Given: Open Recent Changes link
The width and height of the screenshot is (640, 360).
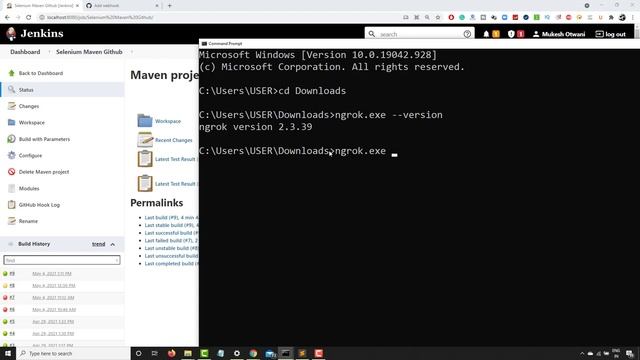Looking at the screenshot, I should [173, 140].
